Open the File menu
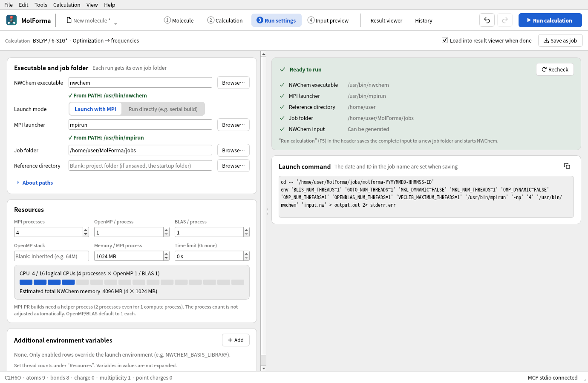 pyautogui.click(x=9, y=5)
